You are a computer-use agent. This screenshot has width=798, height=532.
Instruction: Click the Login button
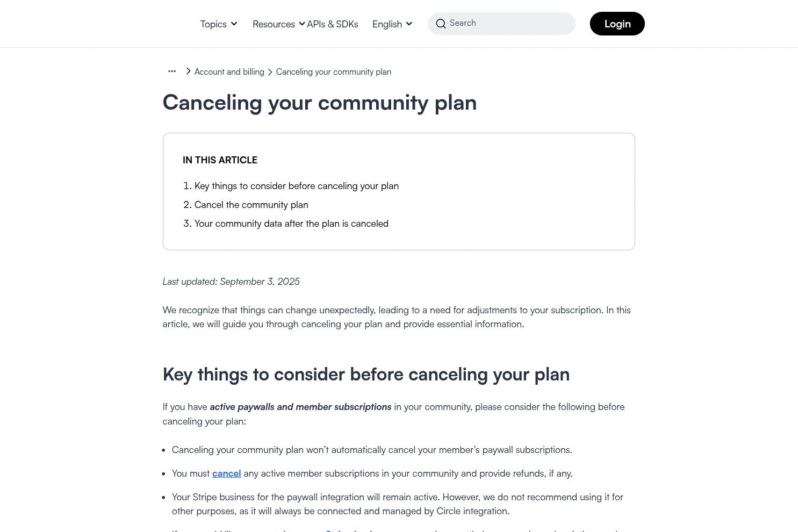pos(617,24)
